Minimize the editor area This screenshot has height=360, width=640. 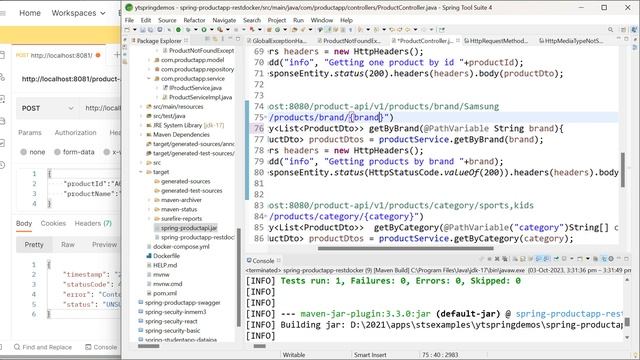click(619, 38)
